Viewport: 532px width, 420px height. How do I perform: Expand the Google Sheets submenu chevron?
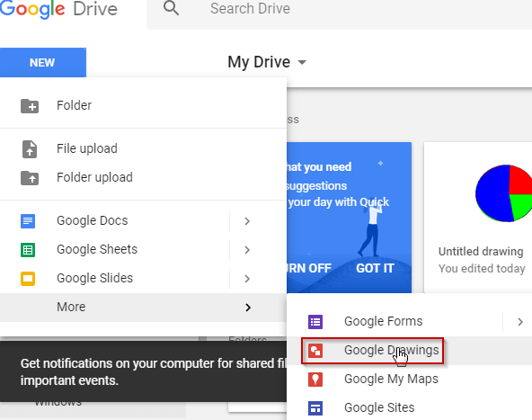coord(247,250)
